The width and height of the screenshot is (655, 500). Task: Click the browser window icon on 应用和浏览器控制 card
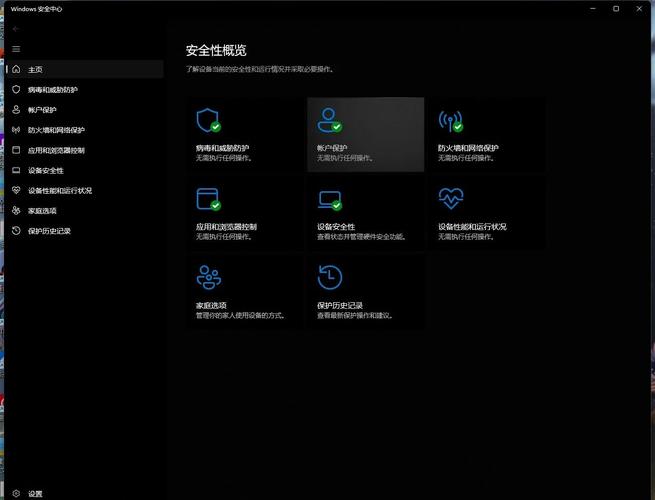pos(208,199)
